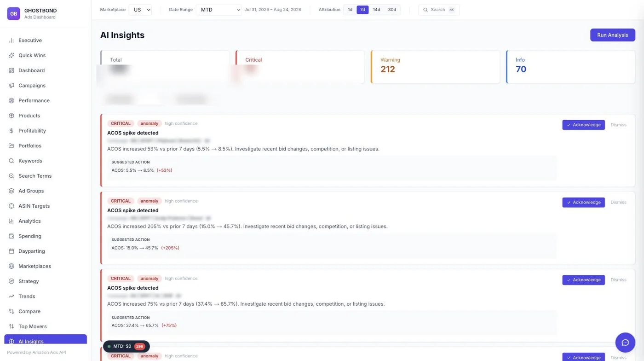Open Performance target icon
Screen dimensions: 644x361
click(11, 100)
